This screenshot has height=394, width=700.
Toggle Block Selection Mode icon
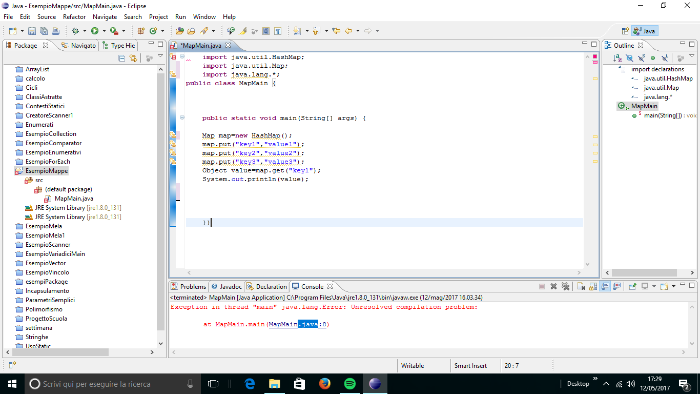coord(266,31)
